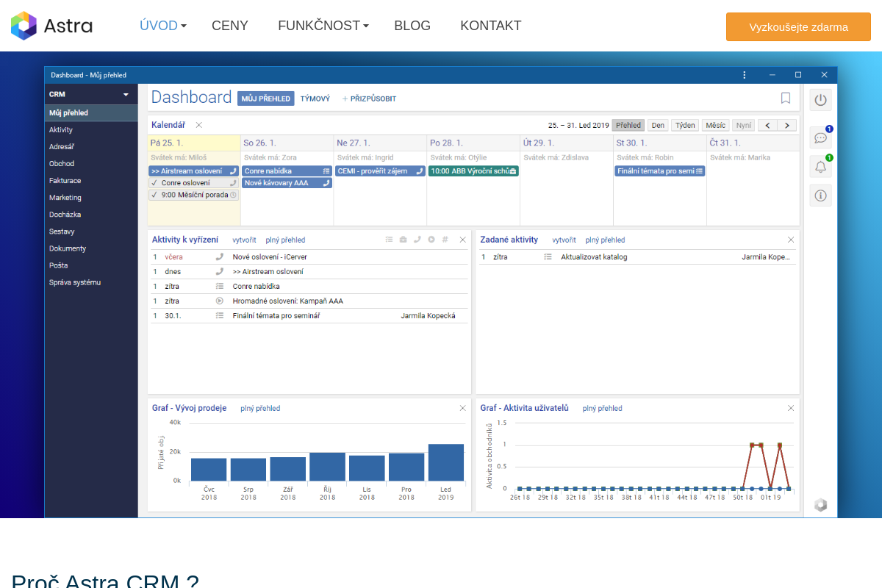This screenshot has width=882, height=588.
Task: Click the Vyzkoušejte zdarma button
Action: (798, 26)
